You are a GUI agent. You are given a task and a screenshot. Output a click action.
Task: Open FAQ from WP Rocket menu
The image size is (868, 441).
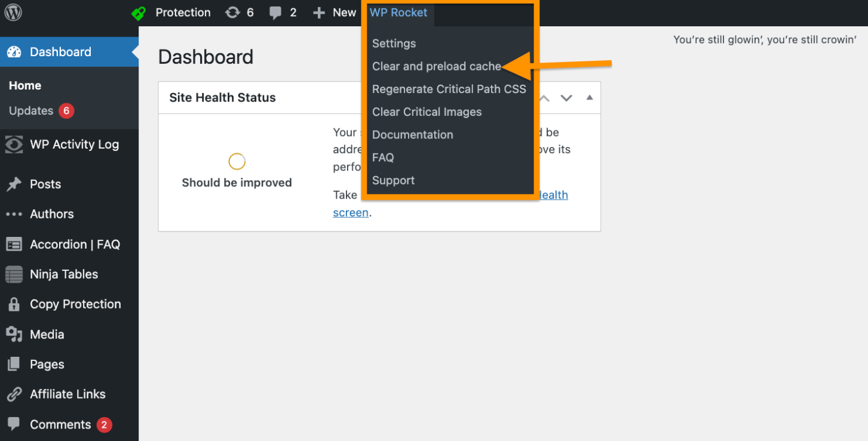[x=383, y=158]
